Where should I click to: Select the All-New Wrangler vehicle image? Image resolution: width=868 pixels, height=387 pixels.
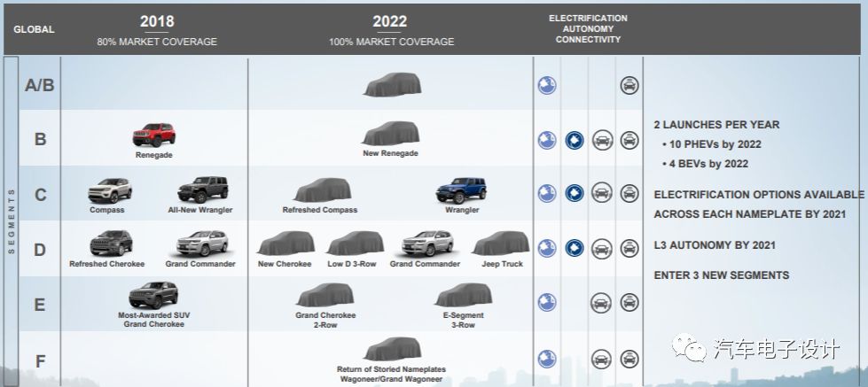pos(203,190)
